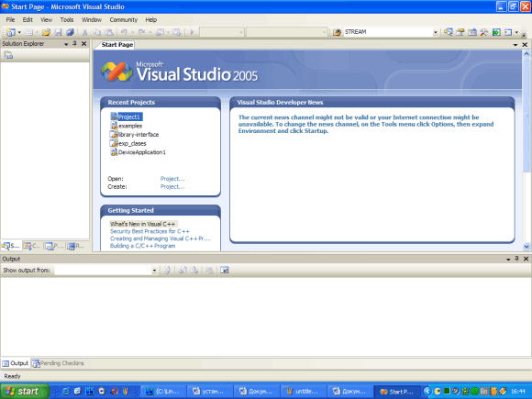
Task: Click the Start Page vertical scrollbar down arrow
Action: [x=526, y=247]
